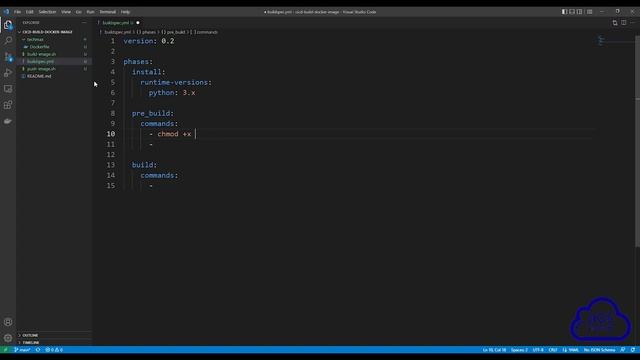Open the editor More Actions ellipsis
640x360 pixels.
632,23
